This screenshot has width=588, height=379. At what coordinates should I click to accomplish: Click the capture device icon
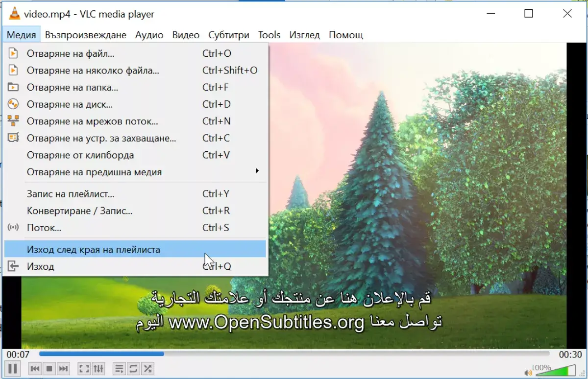tap(13, 138)
